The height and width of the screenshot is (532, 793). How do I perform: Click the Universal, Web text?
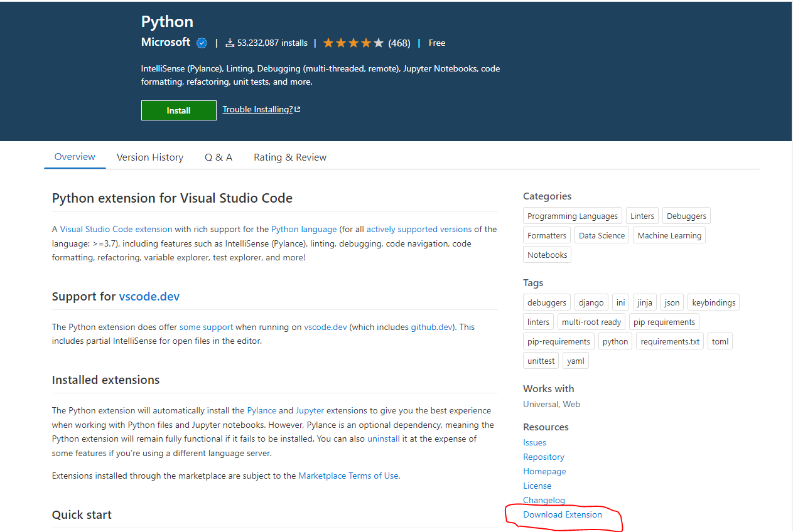(x=552, y=404)
